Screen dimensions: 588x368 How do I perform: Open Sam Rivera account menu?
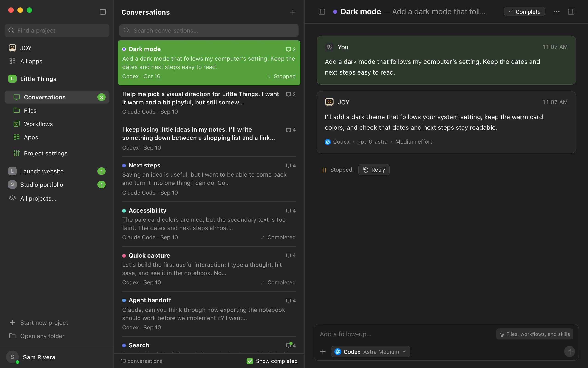click(x=57, y=357)
